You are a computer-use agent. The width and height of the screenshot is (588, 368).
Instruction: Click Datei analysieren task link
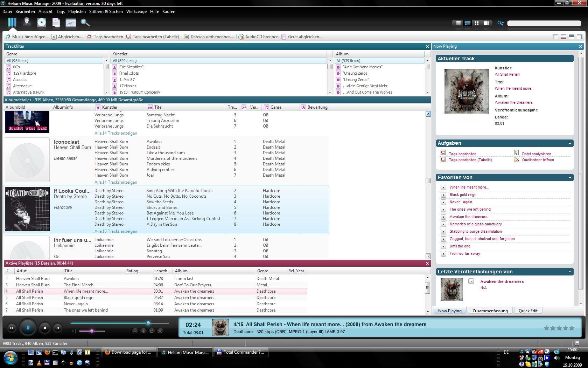point(537,154)
